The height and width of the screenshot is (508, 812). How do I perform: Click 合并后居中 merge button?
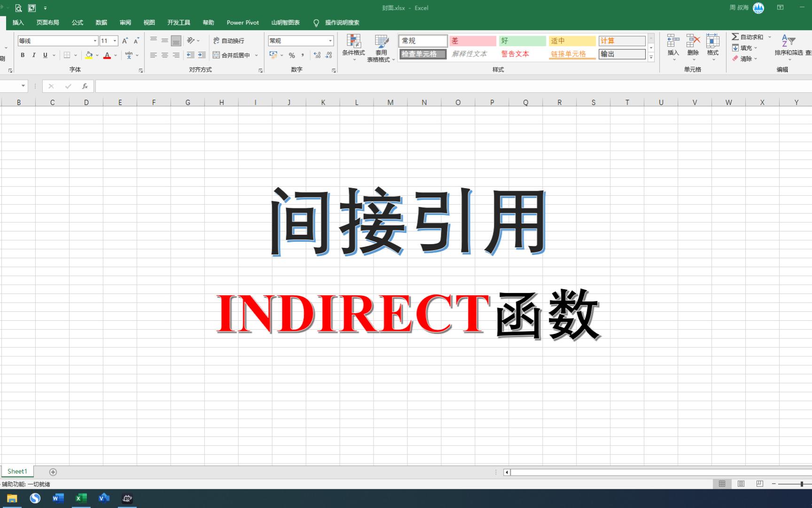pyautogui.click(x=232, y=55)
